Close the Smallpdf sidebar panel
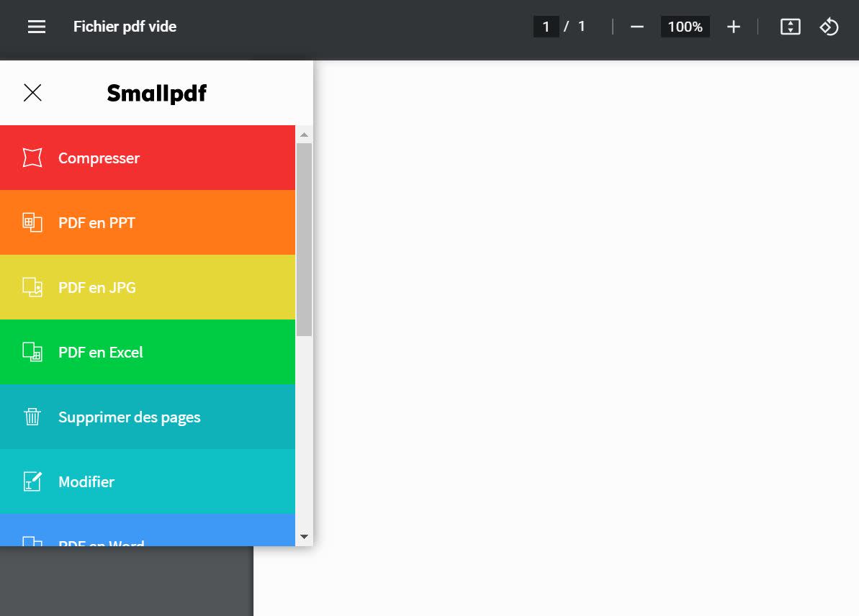 pos(32,93)
